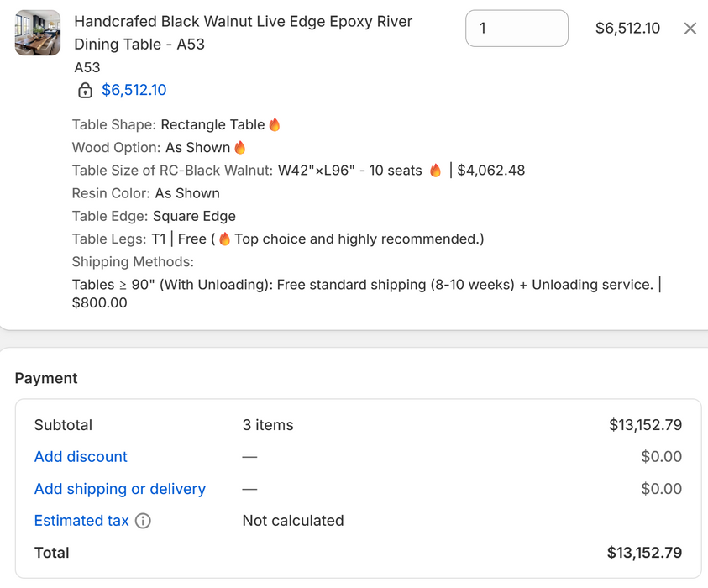708x588 pixels.
Task: Open the dining table product thumbnail
Action: [x=38, y=33]
